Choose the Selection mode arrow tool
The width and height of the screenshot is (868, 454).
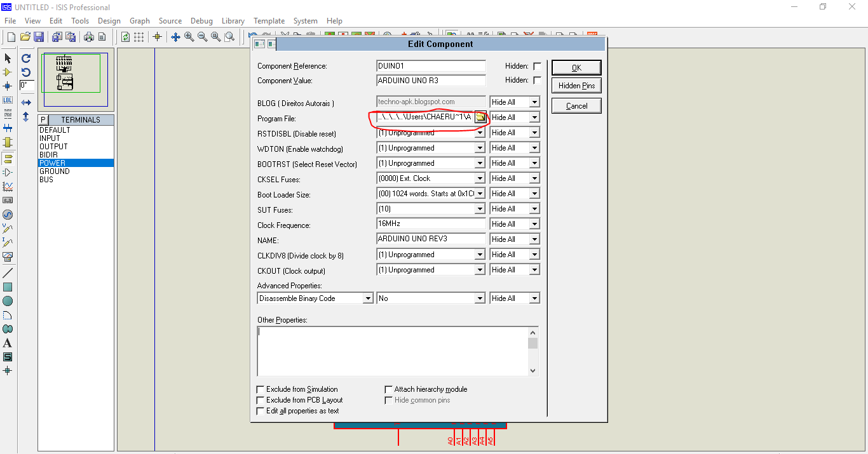point(8,58)
